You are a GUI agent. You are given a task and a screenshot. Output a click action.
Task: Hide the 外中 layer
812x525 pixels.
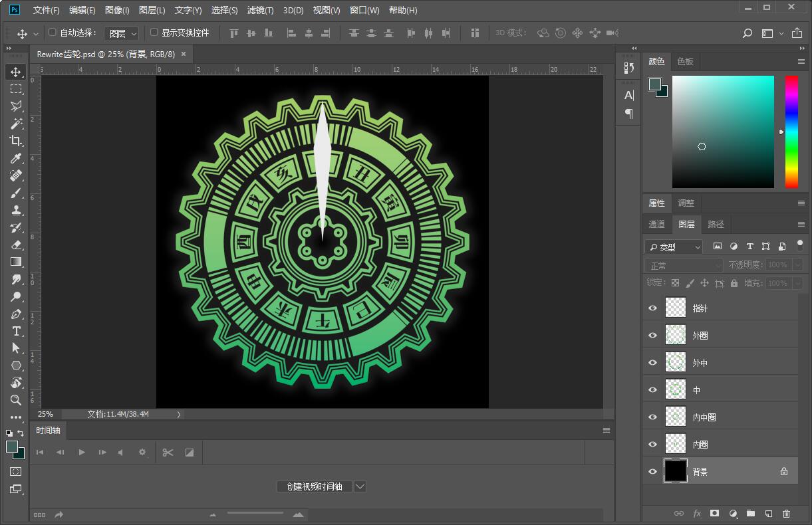click(x=652, y=363)
